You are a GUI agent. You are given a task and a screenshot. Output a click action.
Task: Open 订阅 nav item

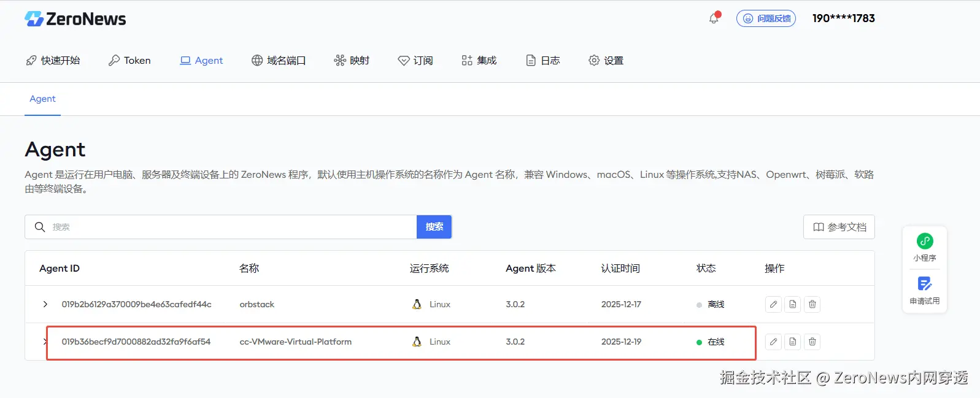pyautogui.click(x=415, y=60)
